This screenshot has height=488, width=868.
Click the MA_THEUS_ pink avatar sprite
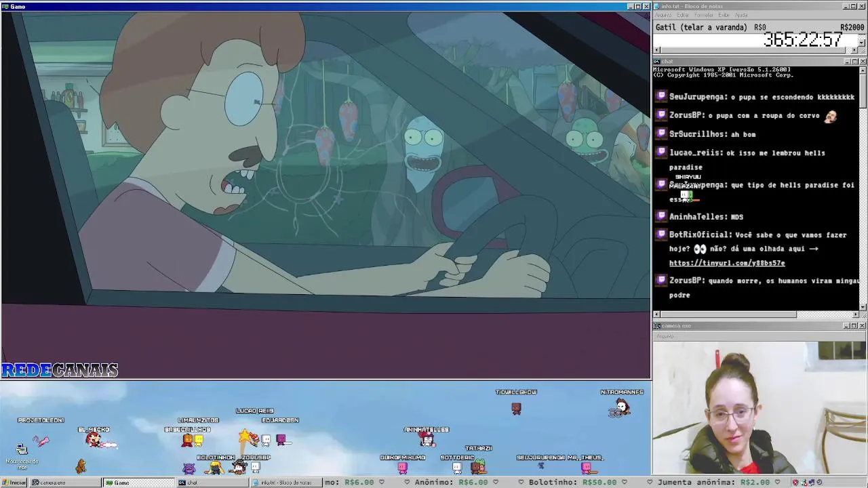point(587,467)
